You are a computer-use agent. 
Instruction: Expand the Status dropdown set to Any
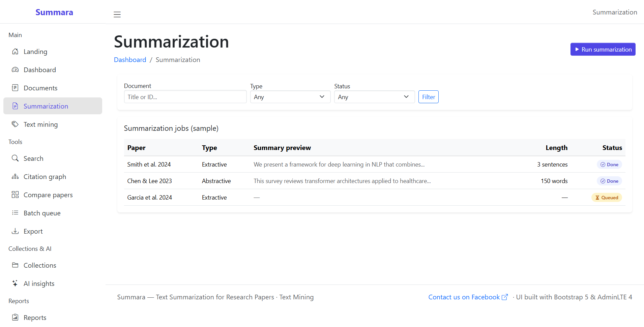coord(374,97)
